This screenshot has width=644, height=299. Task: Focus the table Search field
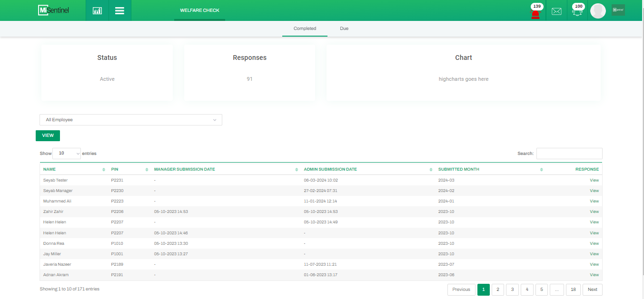(569, 154)
